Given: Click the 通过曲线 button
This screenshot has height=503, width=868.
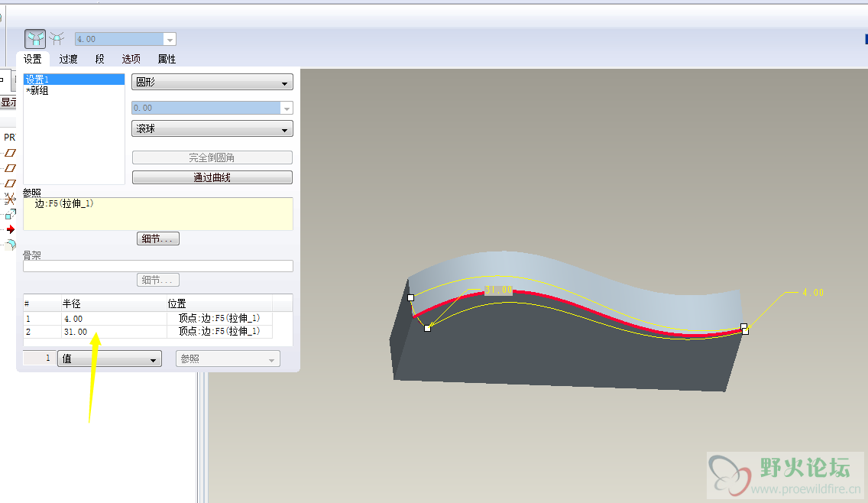Looking at the screenshot, I should click(212, 177).
